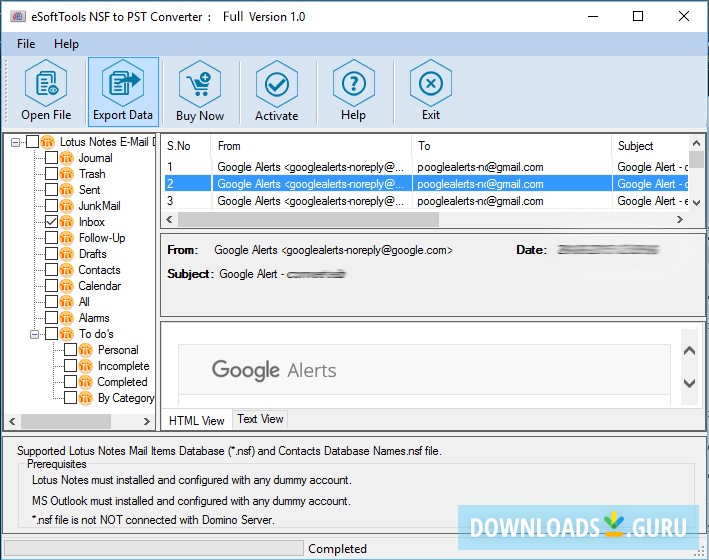Tick the Contacts folder checkbox
The image size is (709, 560).
click(52, 270)
